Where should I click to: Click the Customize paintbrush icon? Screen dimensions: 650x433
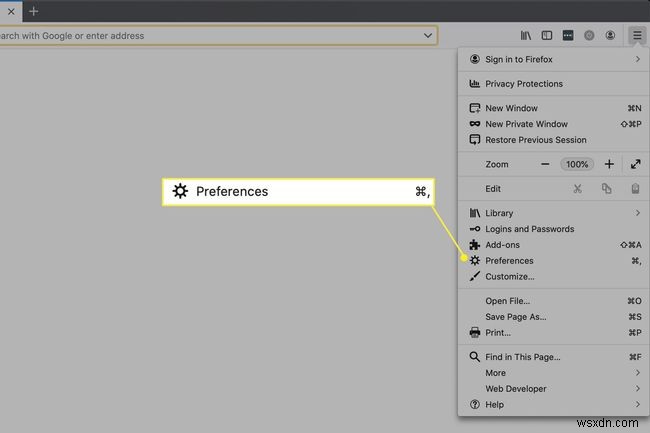pos(475,276)
